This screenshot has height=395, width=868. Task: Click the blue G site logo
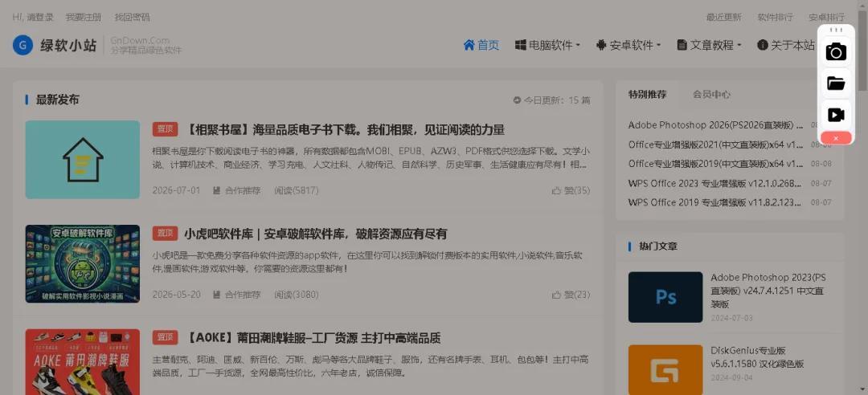[23, 46]
